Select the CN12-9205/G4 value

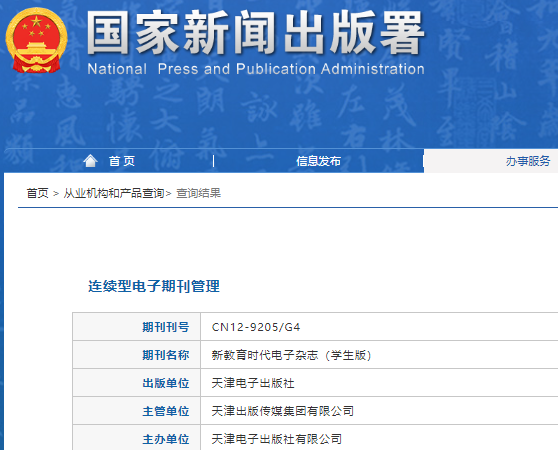pyautogui.click(x=256, y=327)
